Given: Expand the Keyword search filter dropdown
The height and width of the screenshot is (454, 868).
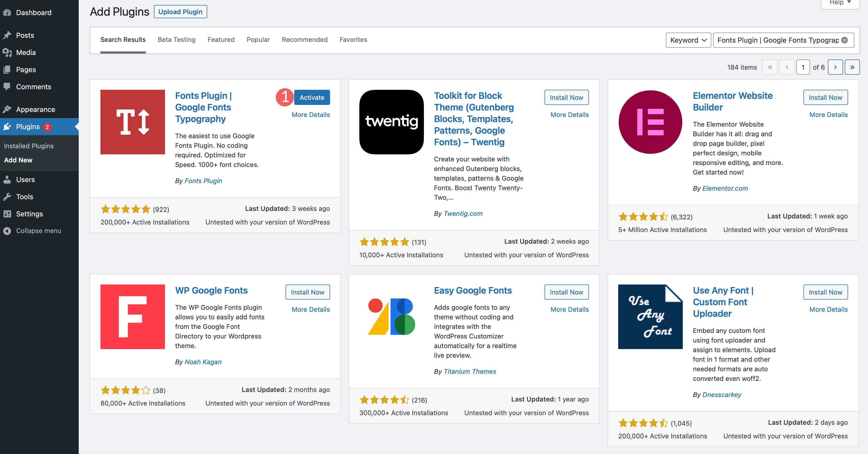Looking at the screenshot, I should [687, 40].
